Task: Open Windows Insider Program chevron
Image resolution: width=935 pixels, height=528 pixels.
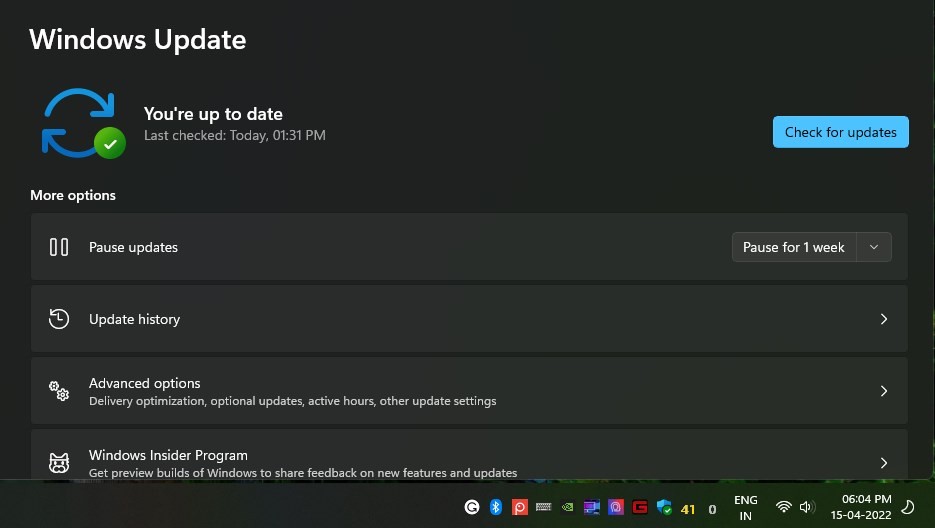Action: point(884,462)
